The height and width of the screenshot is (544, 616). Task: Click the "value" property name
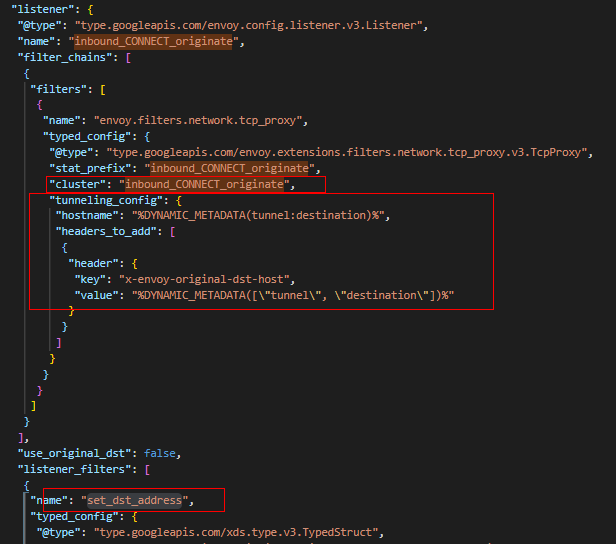pyautogui.click(x=96, y=295)
